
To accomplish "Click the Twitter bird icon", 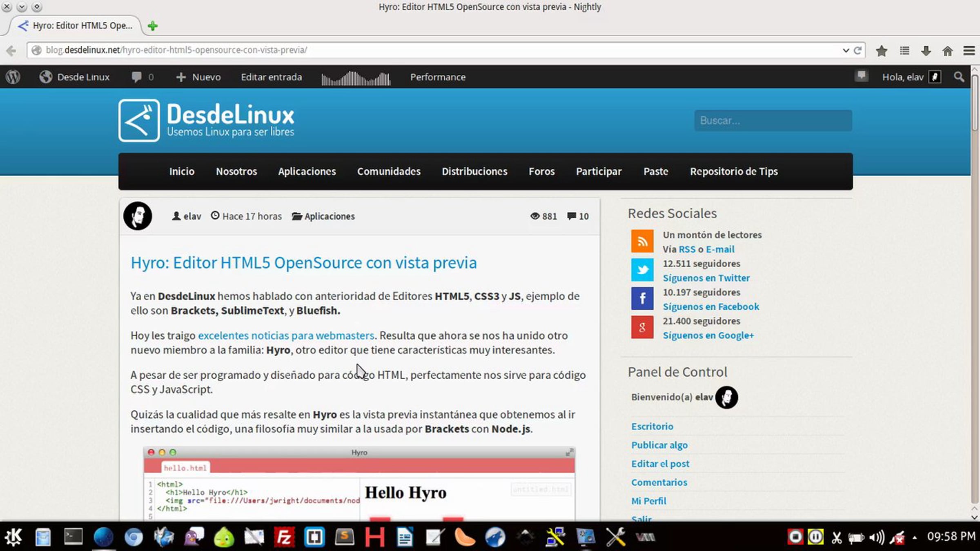I will pos(642,270).
